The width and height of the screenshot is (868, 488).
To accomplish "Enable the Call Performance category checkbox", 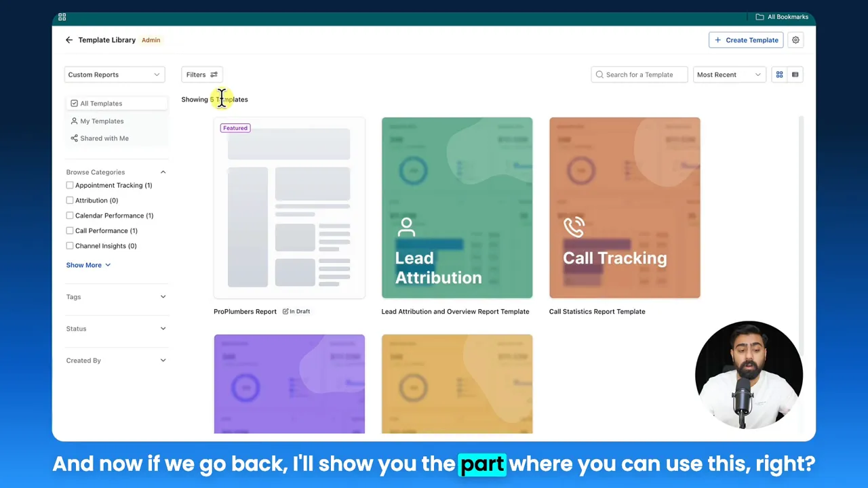I will 70,230.
